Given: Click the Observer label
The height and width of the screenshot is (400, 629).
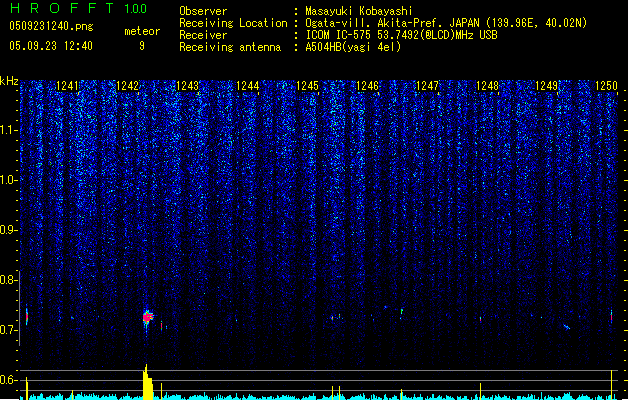Looking at the screenshot, I should (203, 11).
